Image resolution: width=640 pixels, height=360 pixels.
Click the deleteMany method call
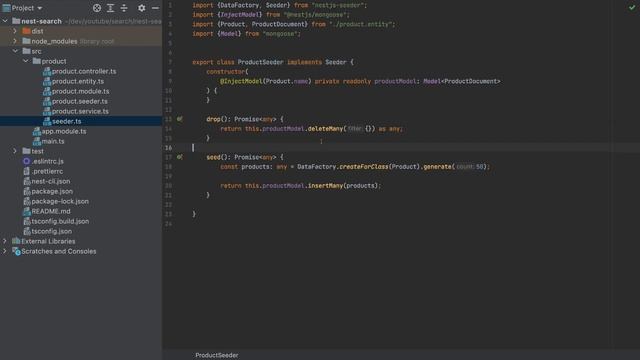(325, 129)
